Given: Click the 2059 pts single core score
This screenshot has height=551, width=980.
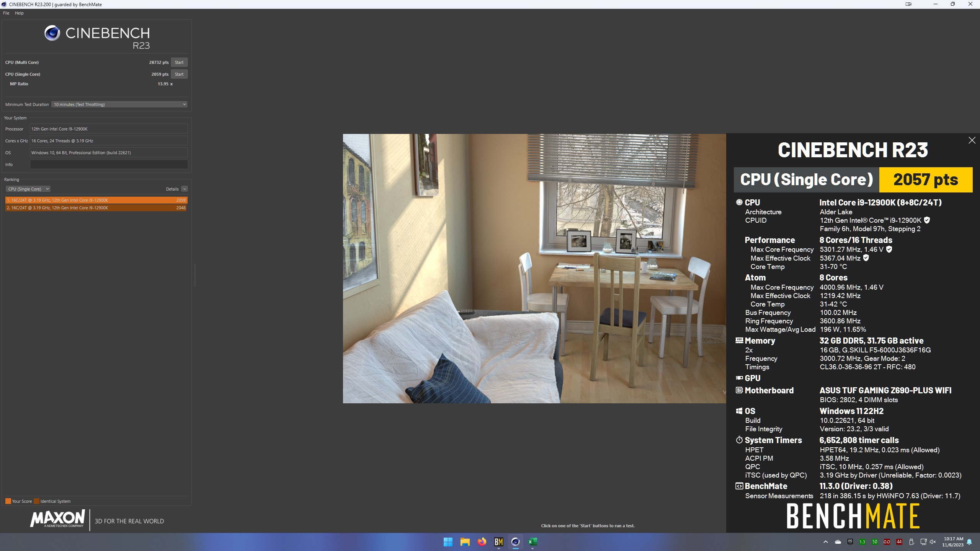Looking at the screenshot, I should click(160, 74).
